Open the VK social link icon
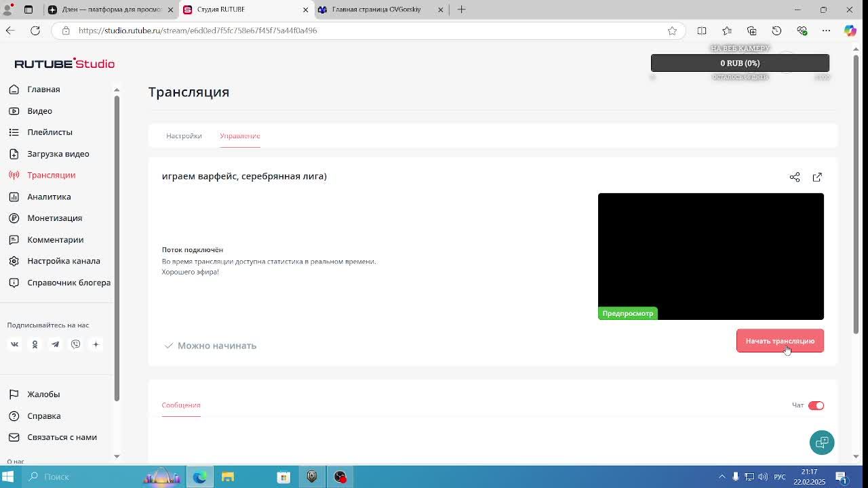Screen dimensions: 868x488 pyautogui.click(x=14, y=344)
